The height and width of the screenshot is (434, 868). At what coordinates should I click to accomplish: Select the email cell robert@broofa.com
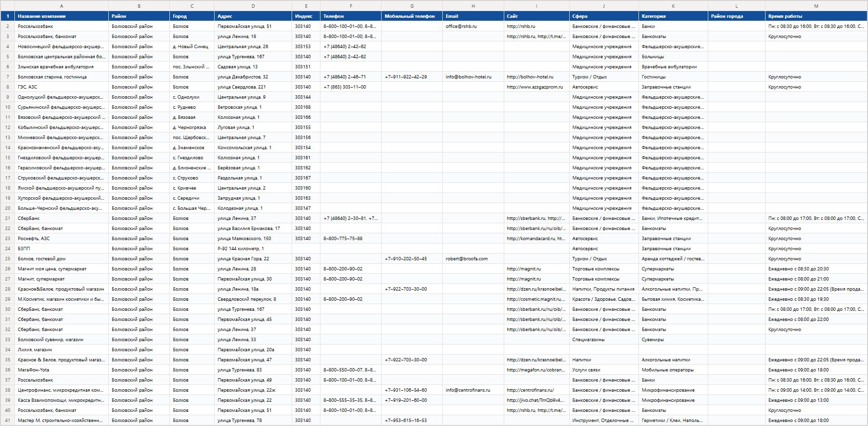pos(473,259)
